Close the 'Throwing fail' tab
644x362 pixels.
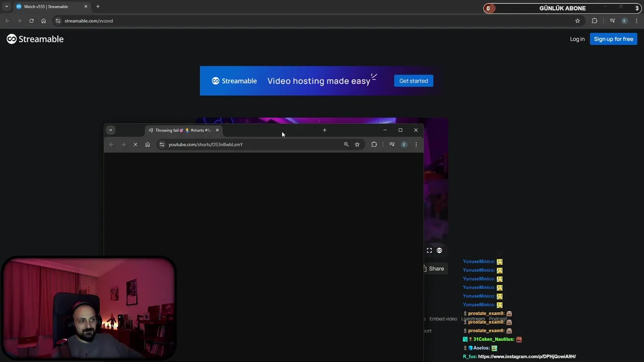coord(217,130)
